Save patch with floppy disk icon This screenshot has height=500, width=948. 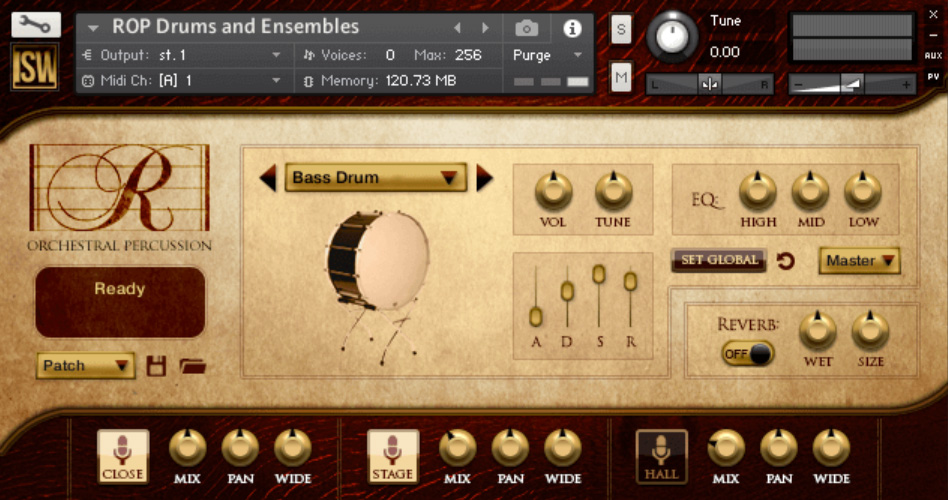coord(157,366)
